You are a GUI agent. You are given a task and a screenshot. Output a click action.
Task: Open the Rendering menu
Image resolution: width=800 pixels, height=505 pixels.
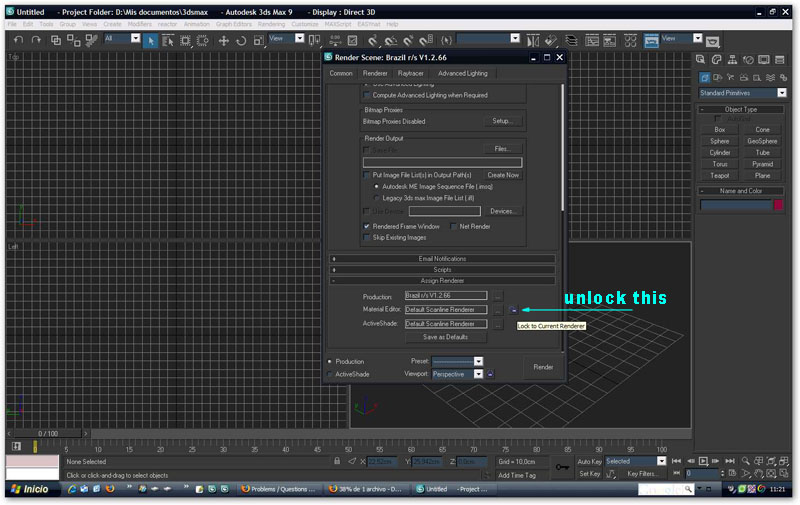coord(271,24)
